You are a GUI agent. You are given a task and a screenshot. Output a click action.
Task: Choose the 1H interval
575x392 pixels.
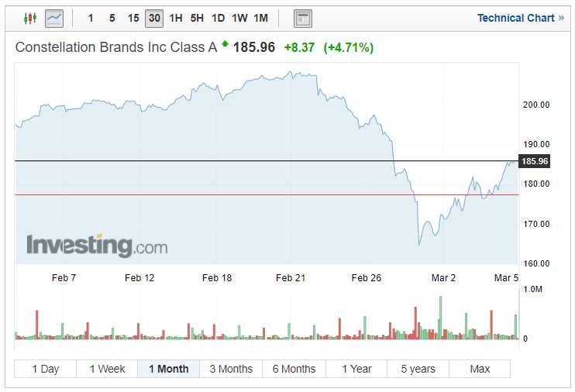pyautogui.click(x=176, y=18)
